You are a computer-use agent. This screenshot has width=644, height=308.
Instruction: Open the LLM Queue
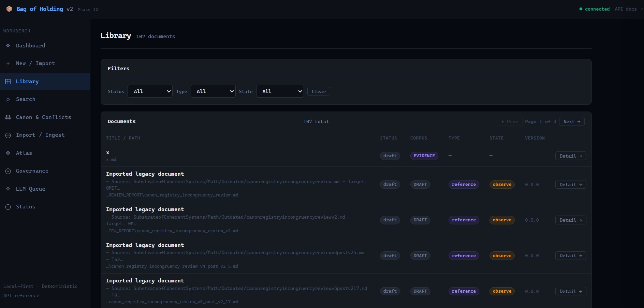45,189
